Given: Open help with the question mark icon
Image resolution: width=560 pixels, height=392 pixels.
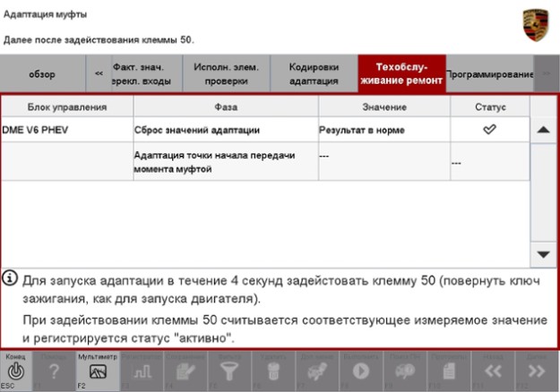Looking at the screenshot, I should [56, 372].
